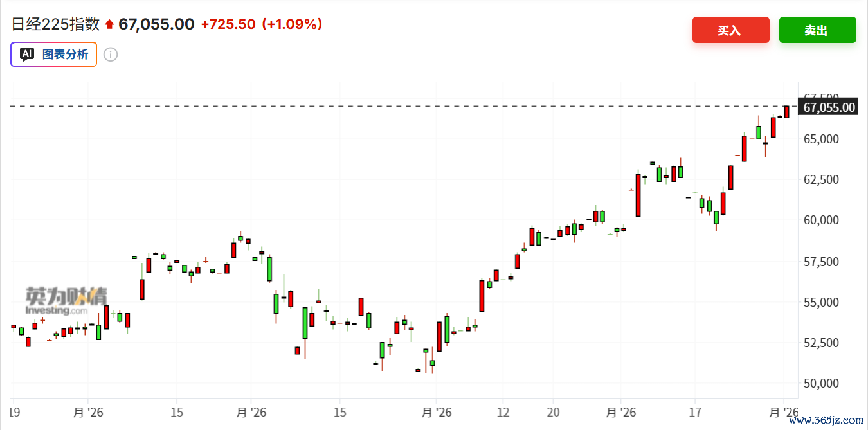This screenshot has width=868, height=430.
Task: Click the red 买入 buy button
Action: [x=730, y=30]
